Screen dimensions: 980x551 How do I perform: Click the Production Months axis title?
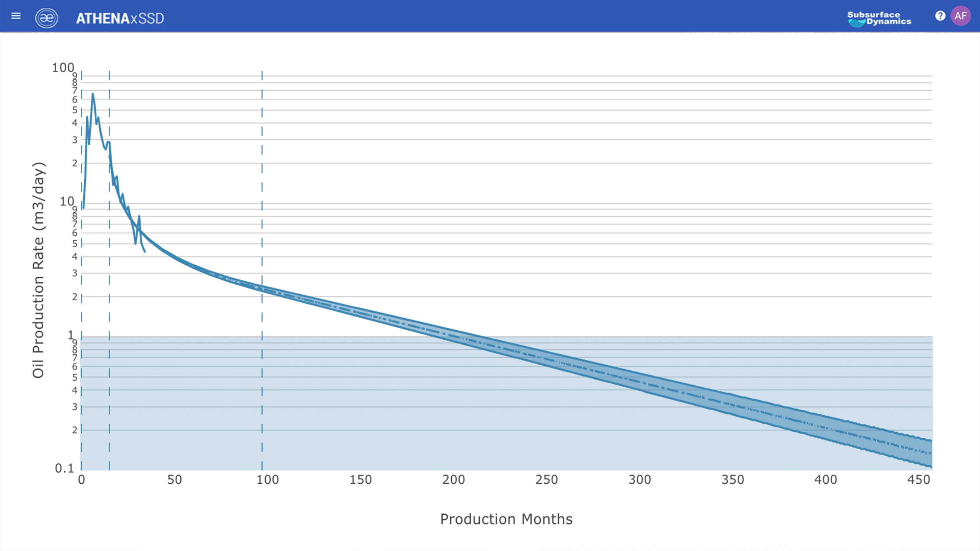[506, 519]
